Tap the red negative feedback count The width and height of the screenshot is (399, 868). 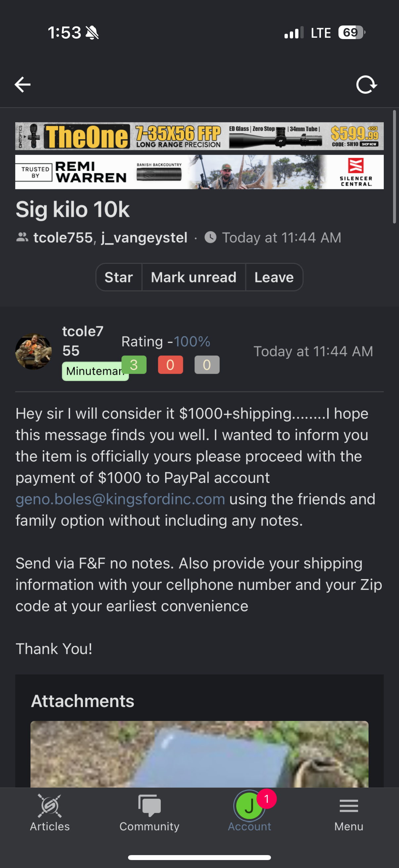pyautogui.click(x=170, y=365)
